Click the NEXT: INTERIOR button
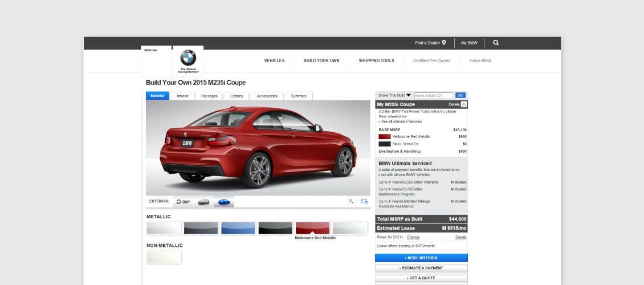644x285 pixels. [421, 258]
